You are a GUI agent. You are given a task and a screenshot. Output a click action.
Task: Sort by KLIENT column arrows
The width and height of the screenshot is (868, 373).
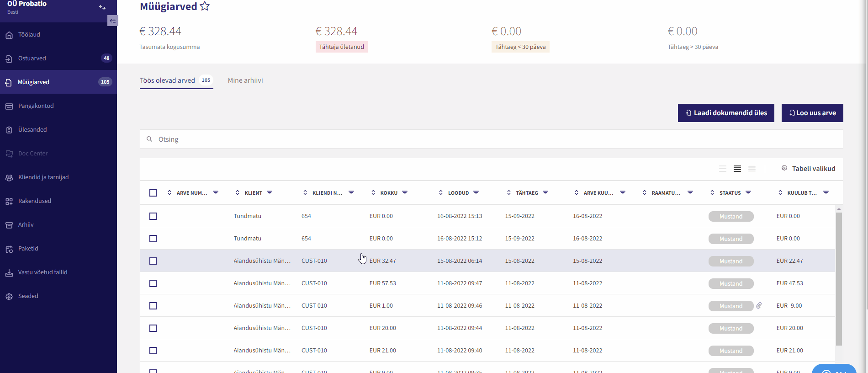click(238, 193)
